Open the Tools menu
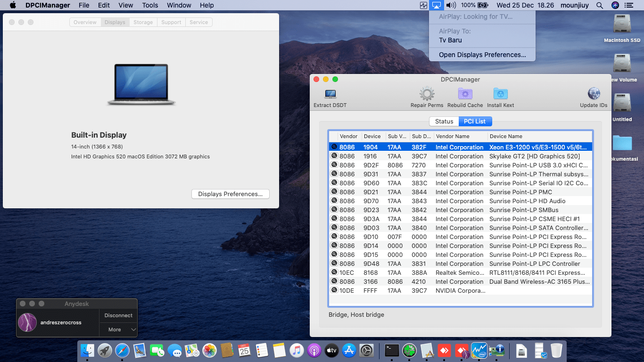Image resolution: width=644 pixels, height=362 pixels. tap(150, 5)
